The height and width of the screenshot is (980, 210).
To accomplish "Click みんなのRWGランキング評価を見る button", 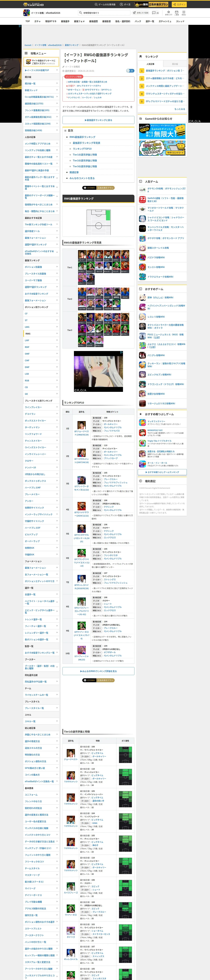I will (x=98, y=671).
